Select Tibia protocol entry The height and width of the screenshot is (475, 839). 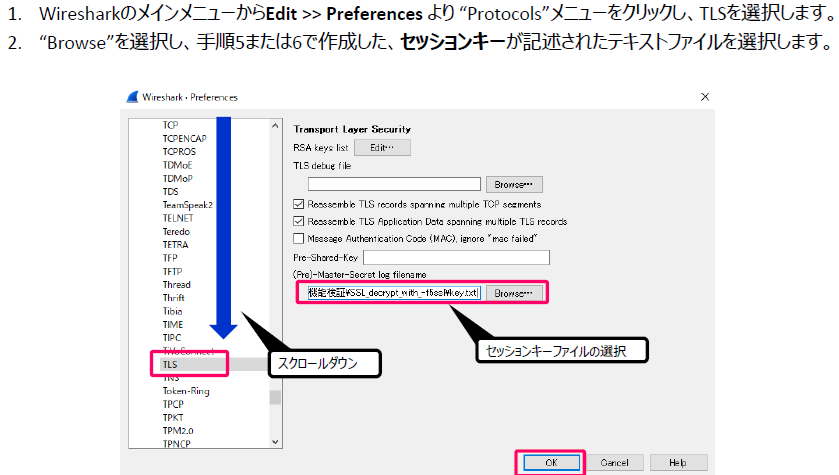[x=172, y=311]
